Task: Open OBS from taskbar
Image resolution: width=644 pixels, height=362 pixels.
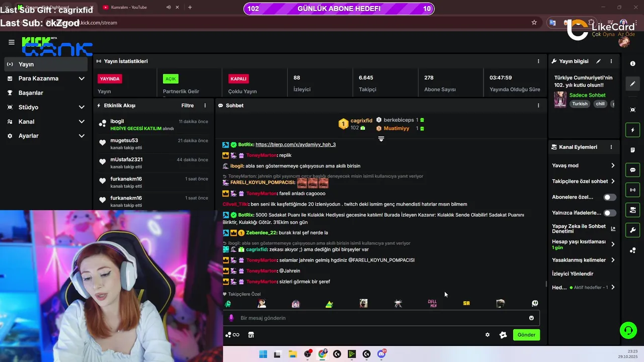Action: pyautogui.click(x=307, y=354)
